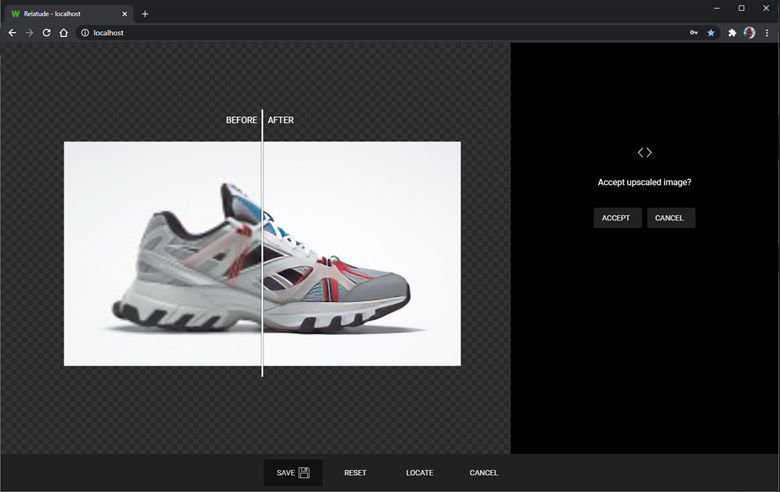Open the Chrome three-dot menu
The height and width of the screenshot is (492, 780).
(x=767, y=33)
